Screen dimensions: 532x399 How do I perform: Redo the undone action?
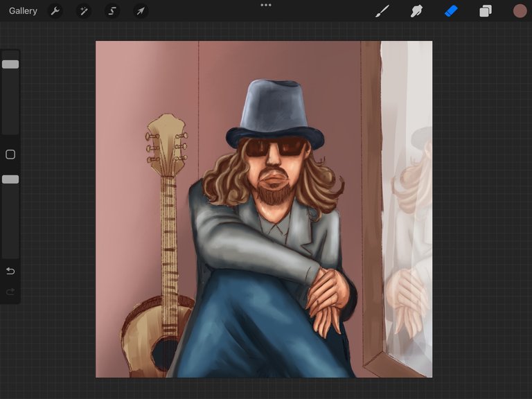pos(10,292)
